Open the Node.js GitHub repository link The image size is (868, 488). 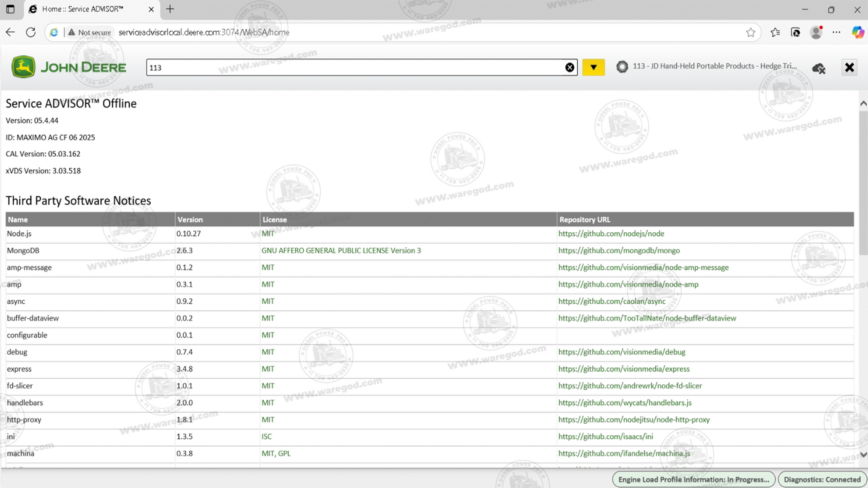610,233
